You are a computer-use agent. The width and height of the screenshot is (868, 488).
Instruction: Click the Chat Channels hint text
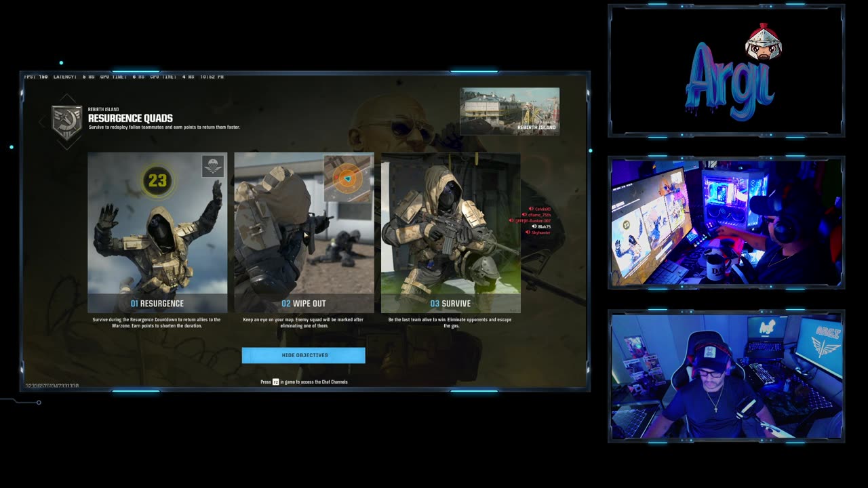click(x=304, y=382)
